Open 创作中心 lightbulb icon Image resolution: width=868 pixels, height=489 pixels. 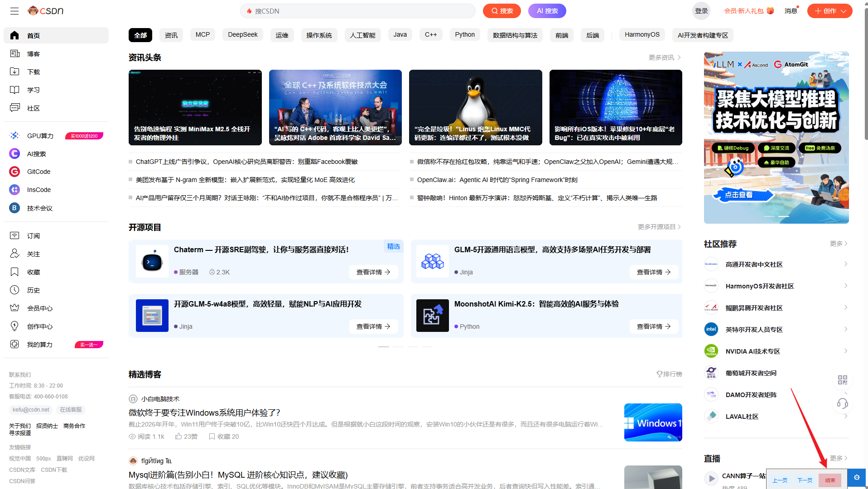click(14, 326)
